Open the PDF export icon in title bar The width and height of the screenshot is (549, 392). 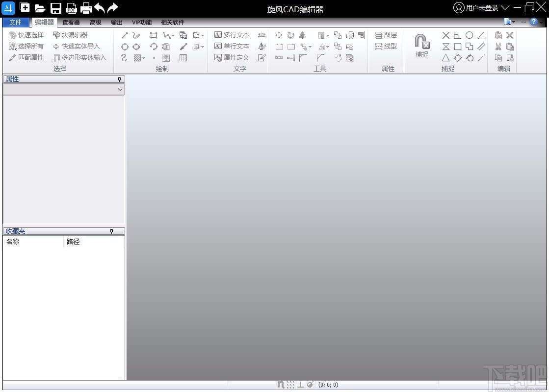pos(72,8)
